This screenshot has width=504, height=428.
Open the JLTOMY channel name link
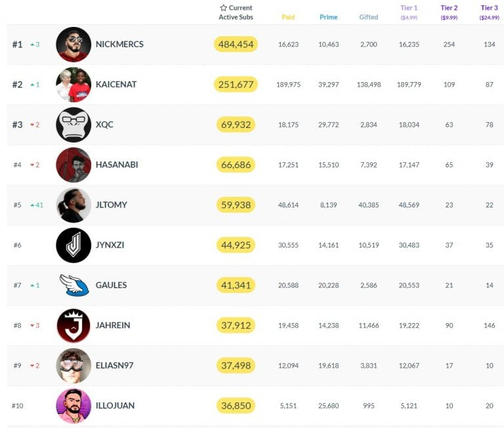111,205
